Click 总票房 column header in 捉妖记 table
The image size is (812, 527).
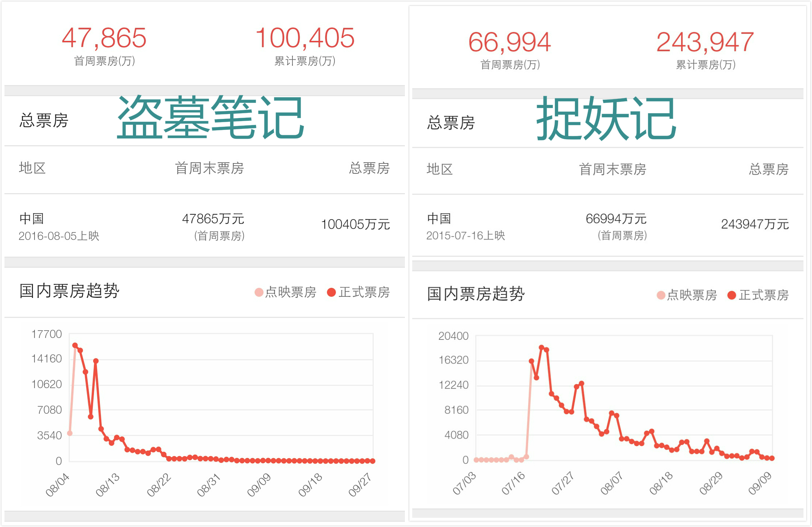769,170
